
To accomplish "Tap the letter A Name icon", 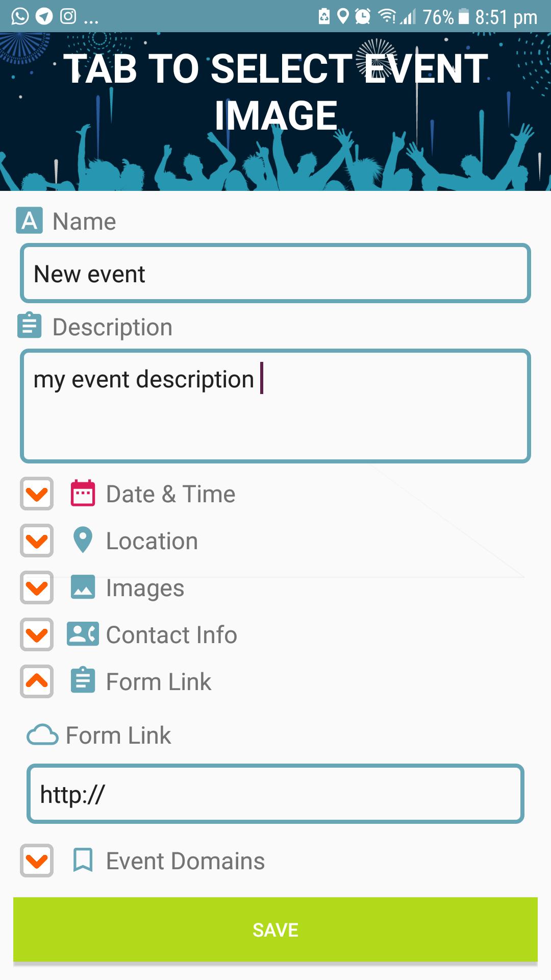I will (30, 220).
